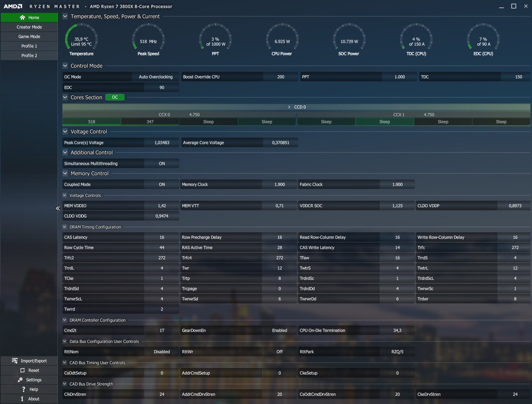Click OC Mode Auto Overclocking value
This screenshot has width=532, height=404.
coord(156,77)
